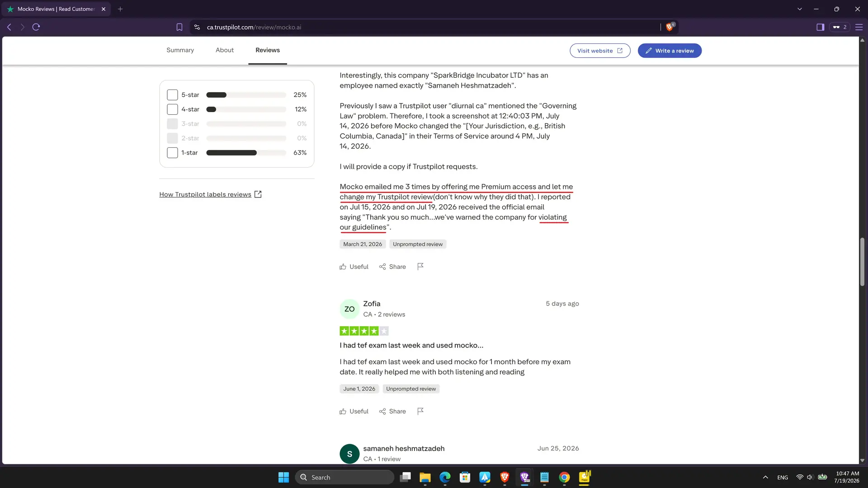Open Wi-Fi network settings in the tray
The width and height of the screenshot is (868, 488).
coord(800,477)
